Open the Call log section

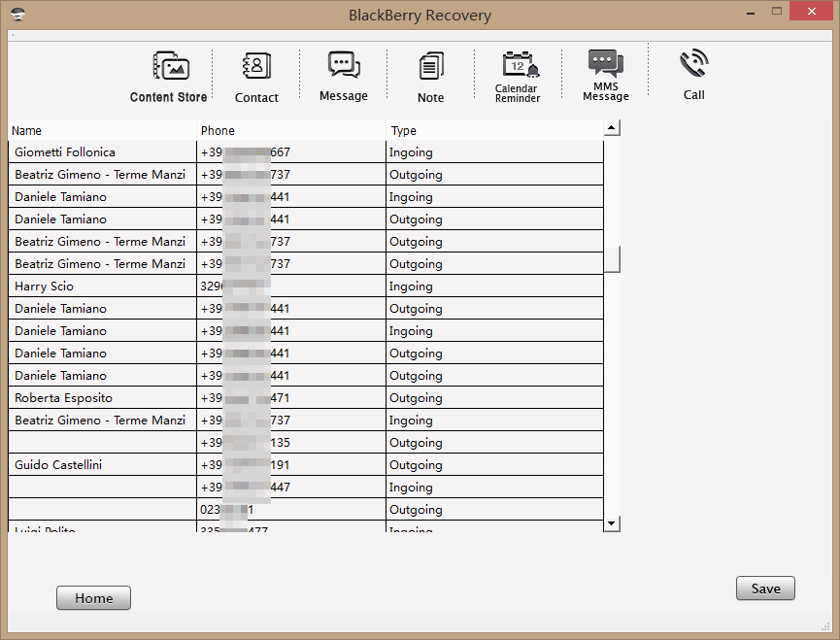(x=693, y=75)
